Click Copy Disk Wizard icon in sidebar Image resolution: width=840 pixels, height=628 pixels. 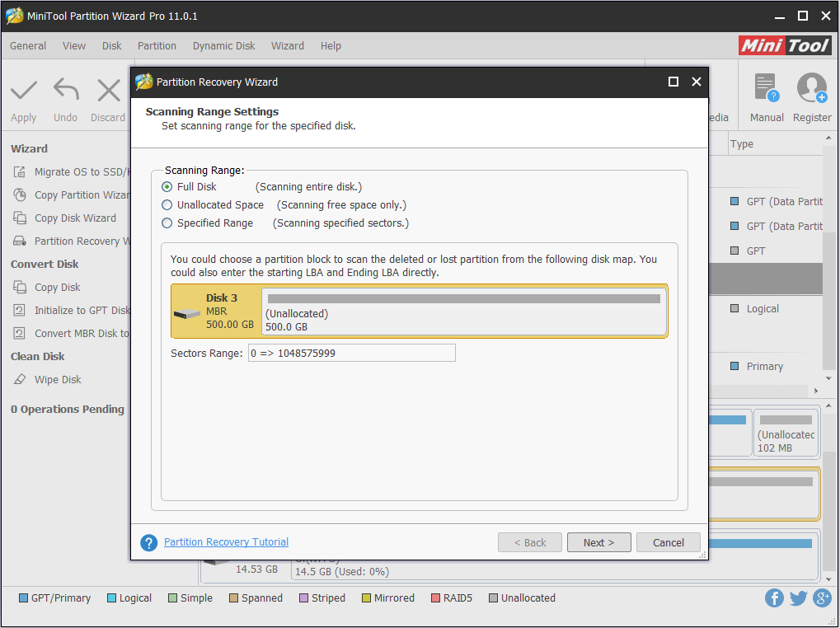pyautogui.click(x=20, y=218)
